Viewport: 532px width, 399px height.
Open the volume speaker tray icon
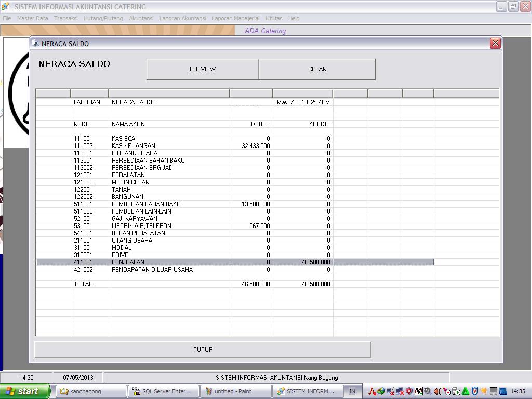(x=437, y=391)
